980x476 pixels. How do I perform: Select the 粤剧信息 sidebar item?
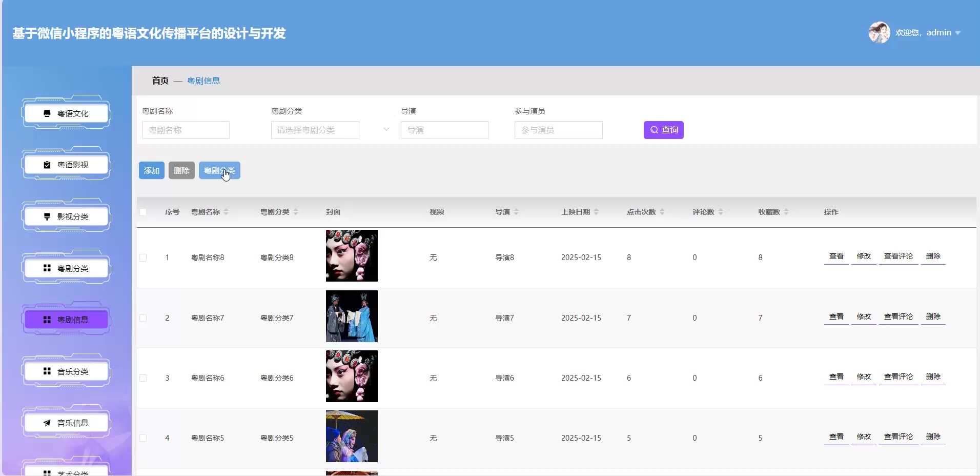66,320
